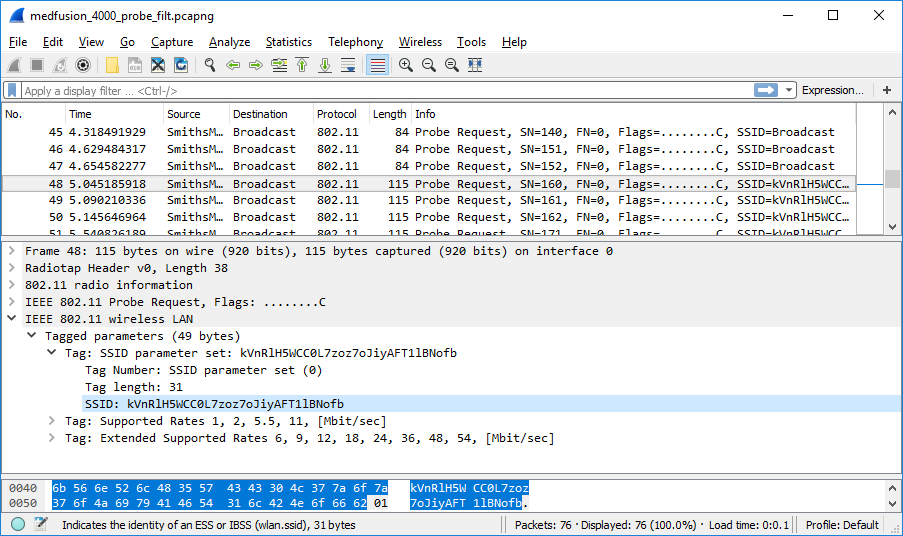Add a filter button with plus

(887, 90)
